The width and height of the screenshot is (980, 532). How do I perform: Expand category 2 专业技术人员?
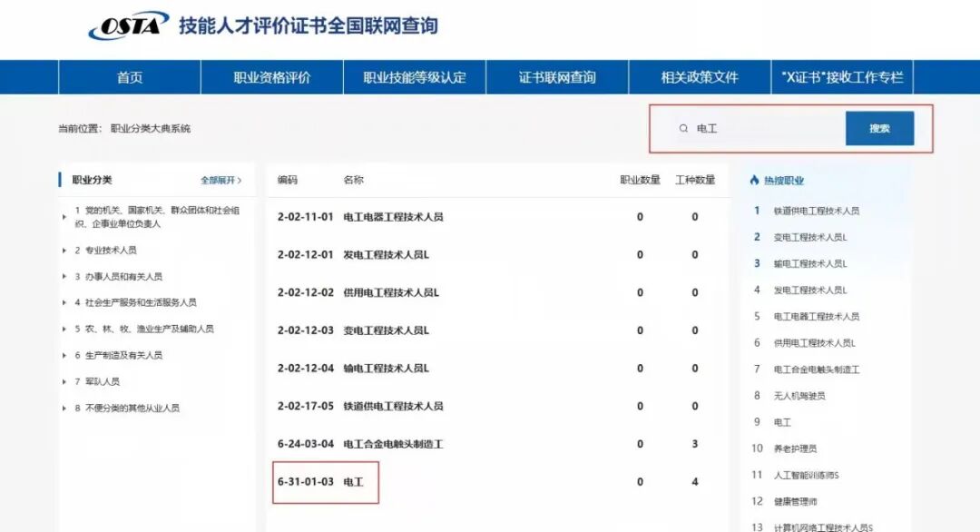pos(64,250)
